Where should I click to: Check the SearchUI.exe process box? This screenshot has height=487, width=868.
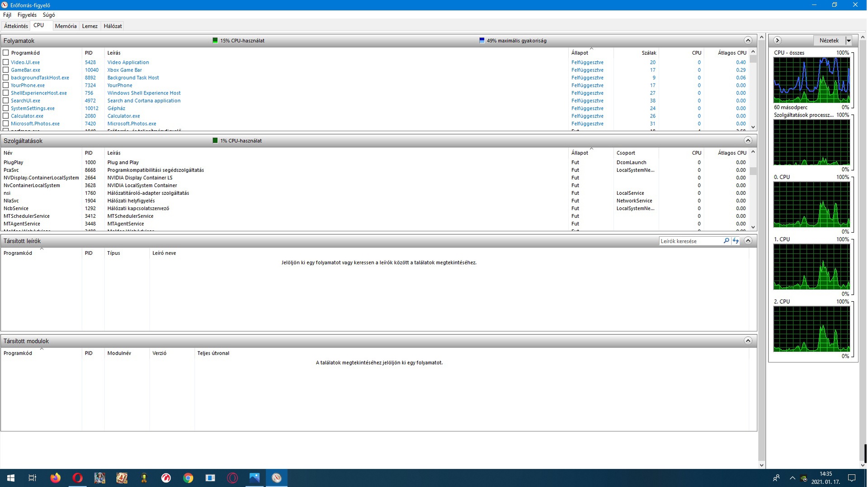(6, 101)
